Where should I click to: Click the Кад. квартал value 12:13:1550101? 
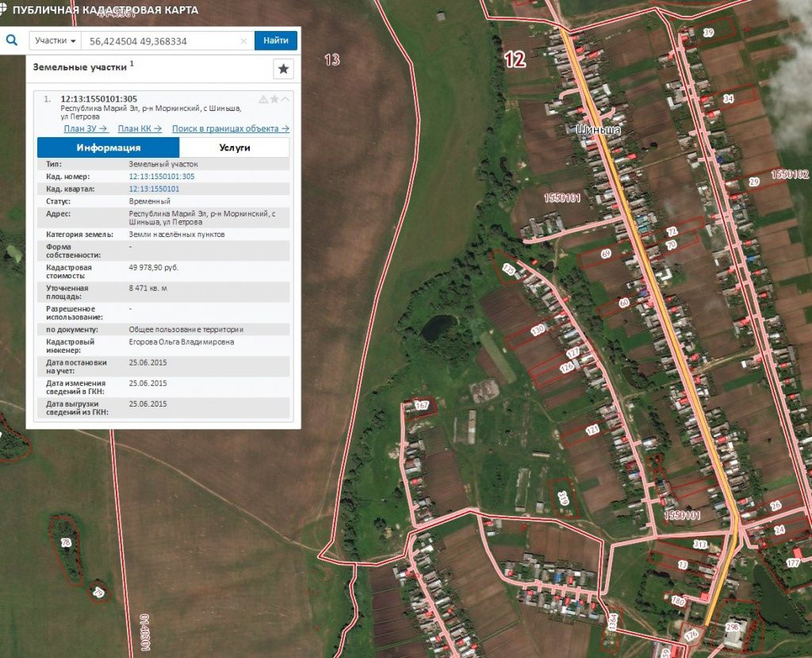coord(154,189)
